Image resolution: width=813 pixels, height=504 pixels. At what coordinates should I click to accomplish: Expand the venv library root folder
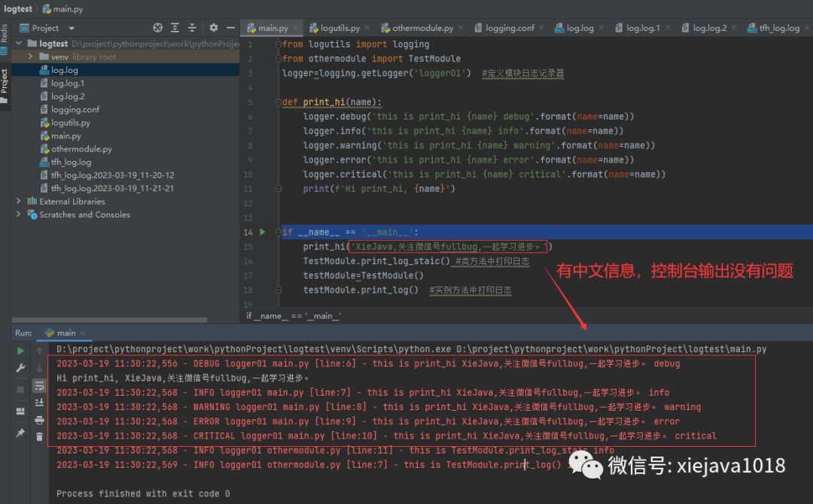31,56
